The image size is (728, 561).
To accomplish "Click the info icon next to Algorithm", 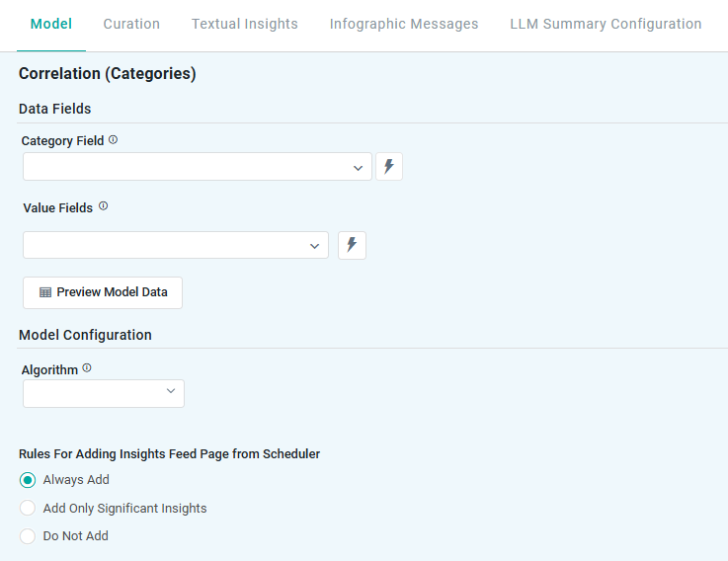I will [x=87, y=368].
